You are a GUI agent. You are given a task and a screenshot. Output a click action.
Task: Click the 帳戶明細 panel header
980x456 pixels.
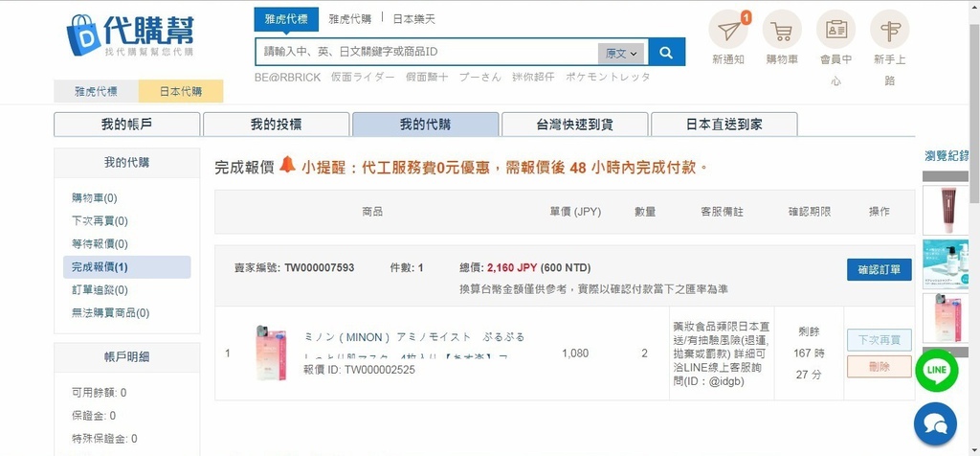[127, 357]
